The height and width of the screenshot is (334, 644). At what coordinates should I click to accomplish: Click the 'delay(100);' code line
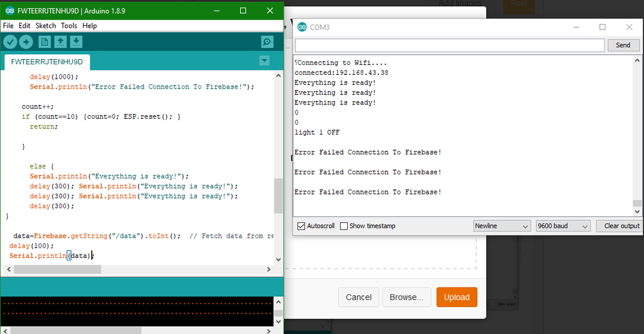pyautogui.click(x=31, y=246)
